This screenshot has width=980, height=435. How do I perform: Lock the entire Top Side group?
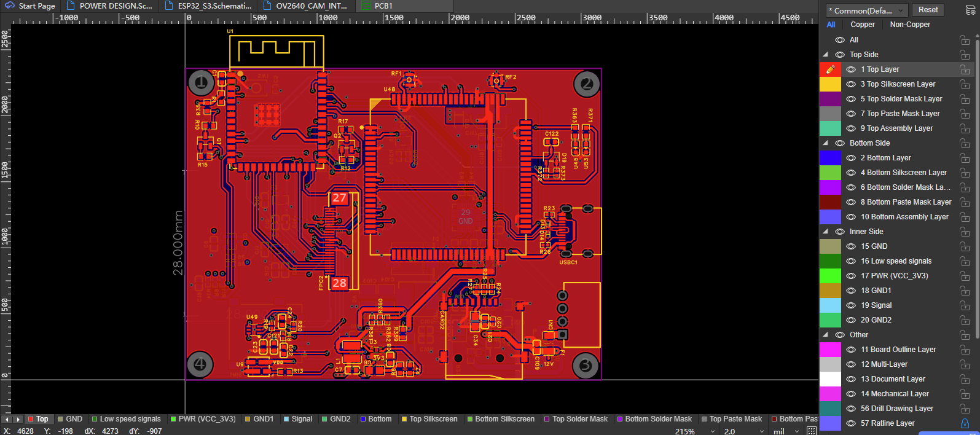(x=965, y=55)
